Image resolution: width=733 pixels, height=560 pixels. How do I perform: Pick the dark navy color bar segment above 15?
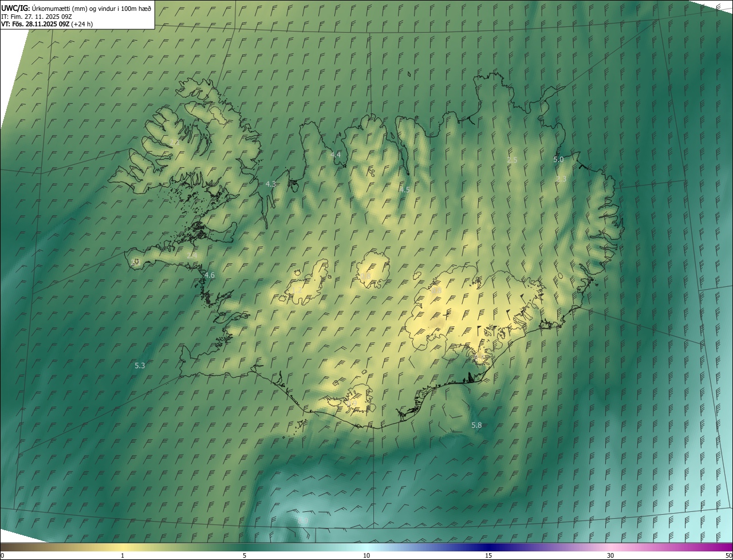coord(488,547)
